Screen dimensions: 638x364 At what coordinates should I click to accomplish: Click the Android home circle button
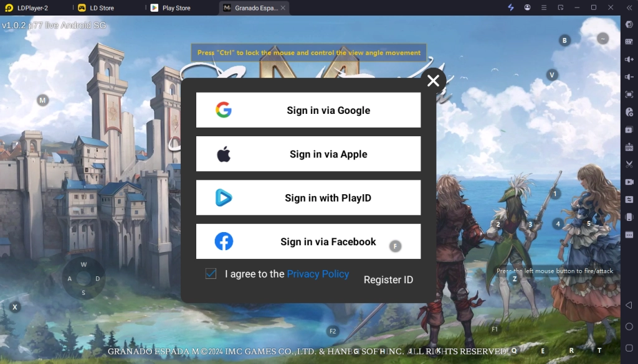click(629, 327)
